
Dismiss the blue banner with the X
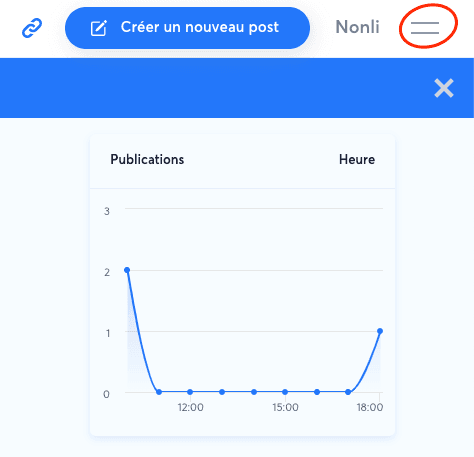(x=444, y=88)
